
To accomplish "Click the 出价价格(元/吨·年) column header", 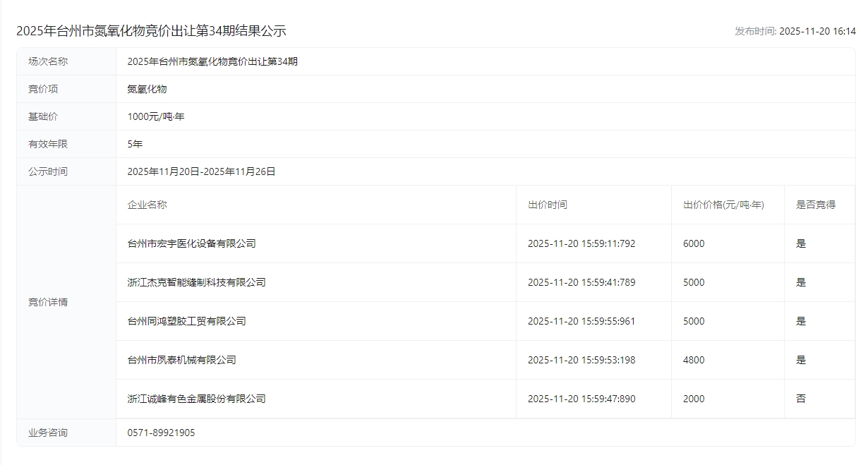I will [x=723, y=205].
